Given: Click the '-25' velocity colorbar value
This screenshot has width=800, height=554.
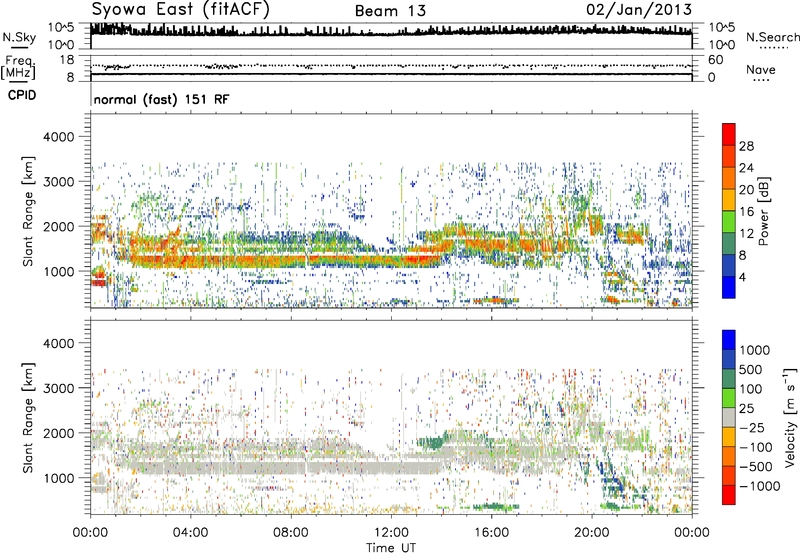Looking at the screenshot, I should pyautogui.click(x=752, y=428).
